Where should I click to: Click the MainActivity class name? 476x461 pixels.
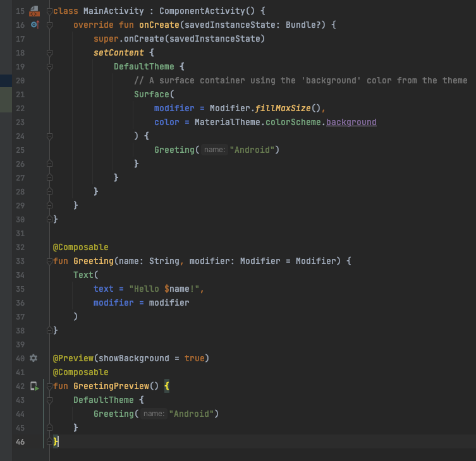tap(114, 11)
